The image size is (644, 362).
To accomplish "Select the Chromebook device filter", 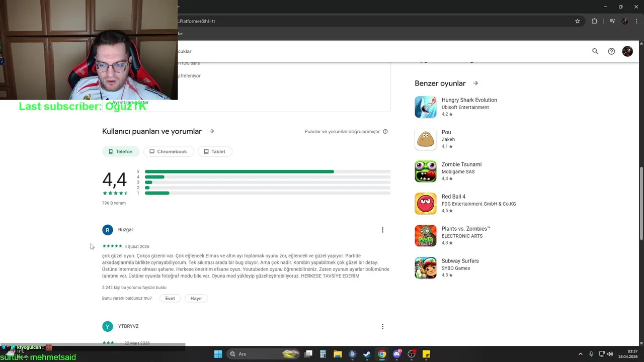I will point(168,151).
